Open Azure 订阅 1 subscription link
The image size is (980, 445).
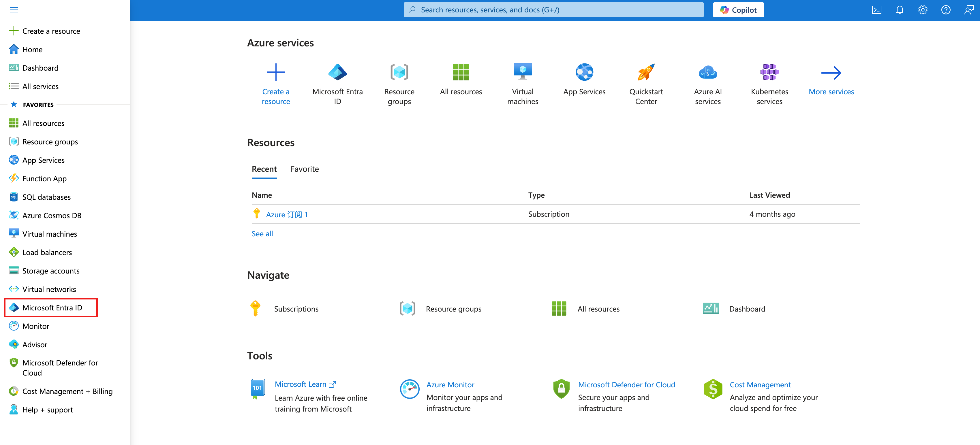287,214
